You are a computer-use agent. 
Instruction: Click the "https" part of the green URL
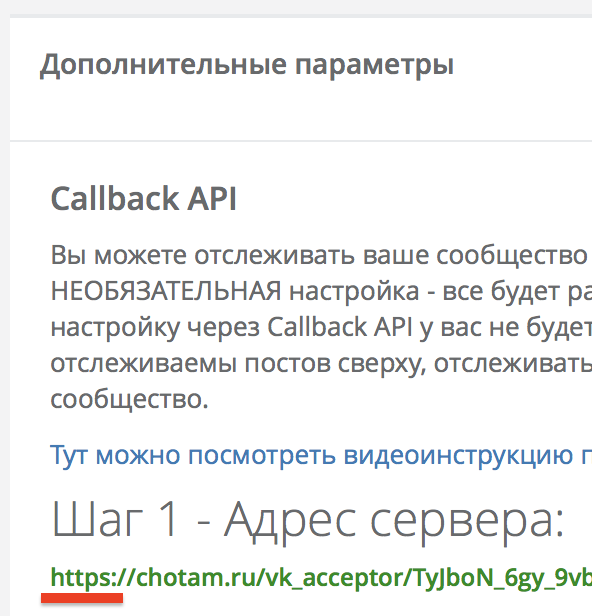(81, 578)
